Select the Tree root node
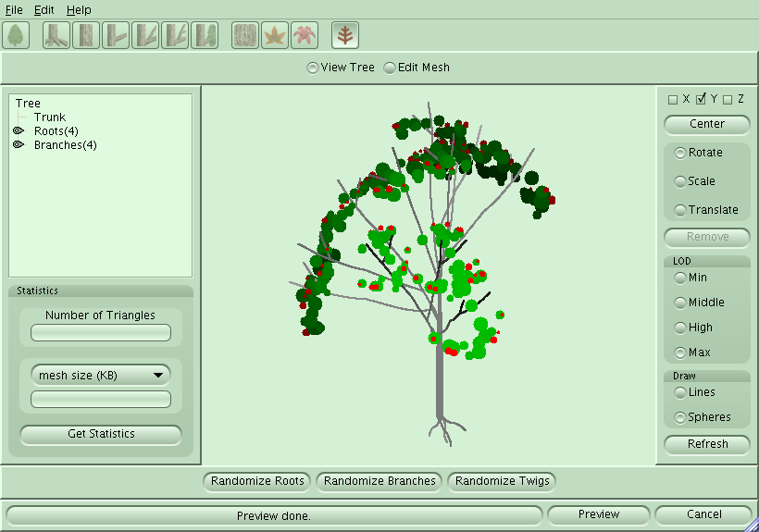Image resolution: width=759 pixels, height=532 pixels. (x=28, y=104)
